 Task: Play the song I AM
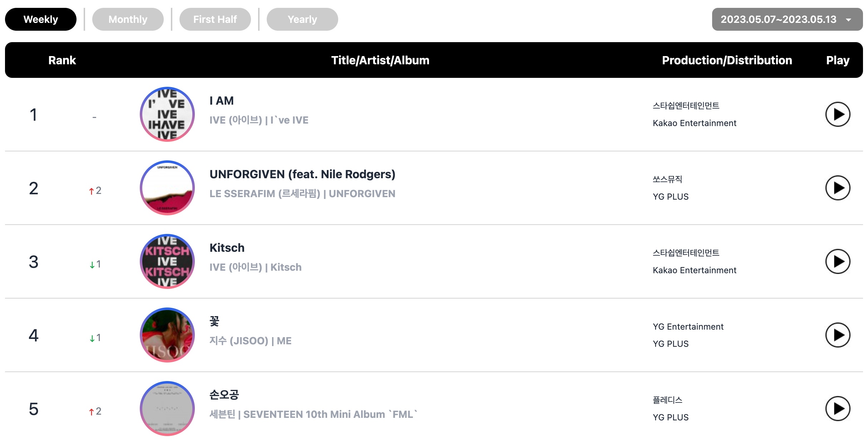pos(837,114)
